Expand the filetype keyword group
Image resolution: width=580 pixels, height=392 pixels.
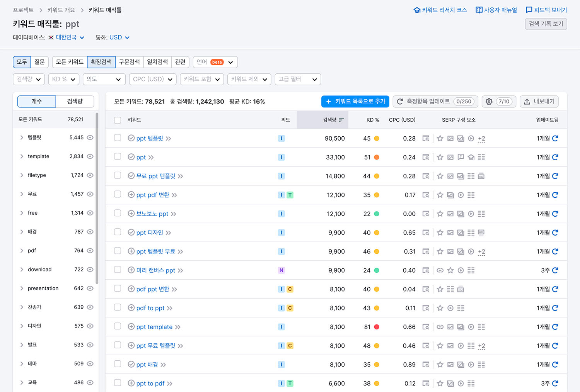[22, 175]
